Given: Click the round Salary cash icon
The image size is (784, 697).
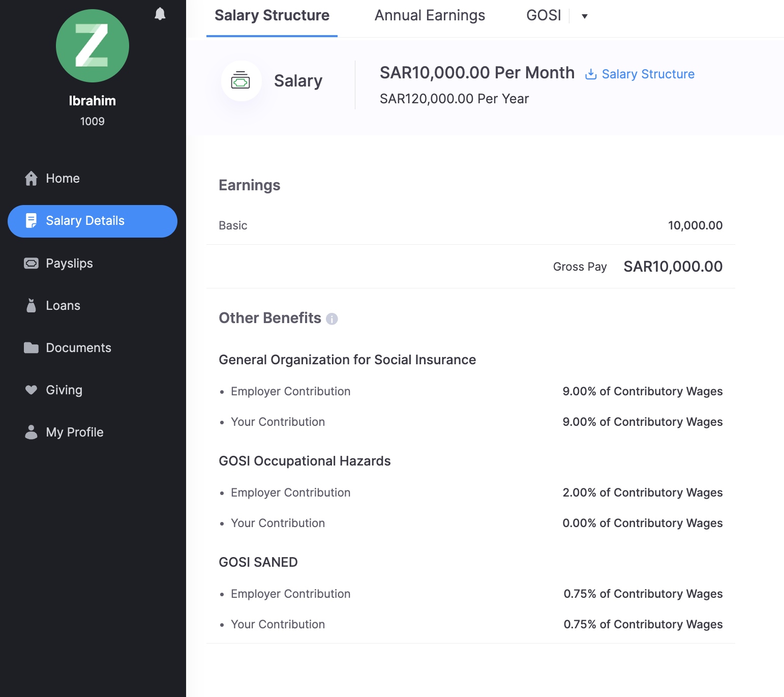Looking at the screenshot, I should pos(241,81).
